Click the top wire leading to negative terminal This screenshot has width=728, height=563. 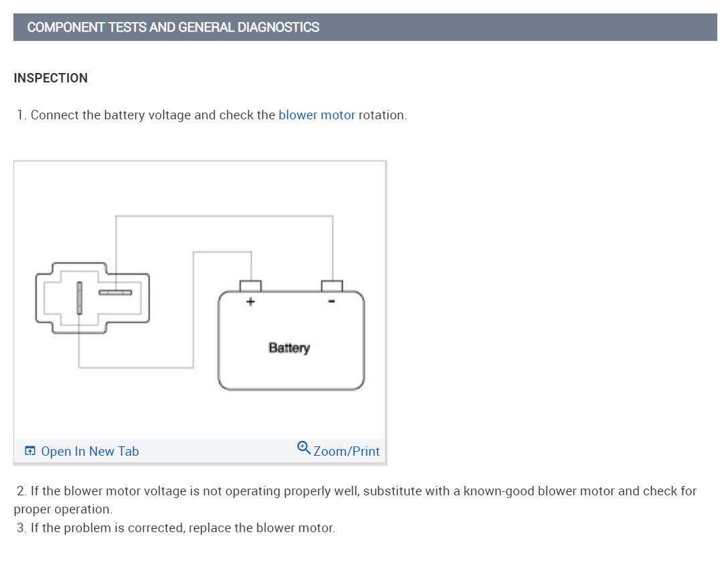pyautogui.click(x=224, y=216)
